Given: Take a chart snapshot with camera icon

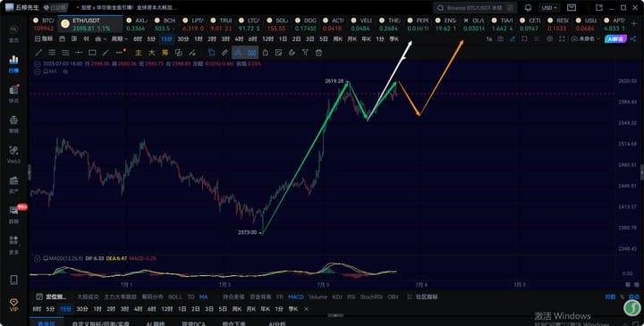Looking at the screenshot, I should tap(500, 39).
